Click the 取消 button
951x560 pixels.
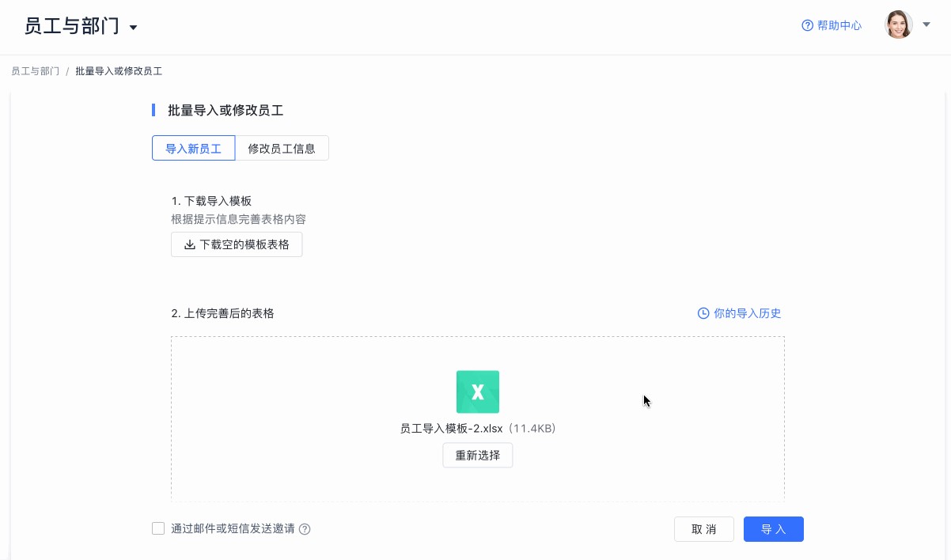(703, 528)
